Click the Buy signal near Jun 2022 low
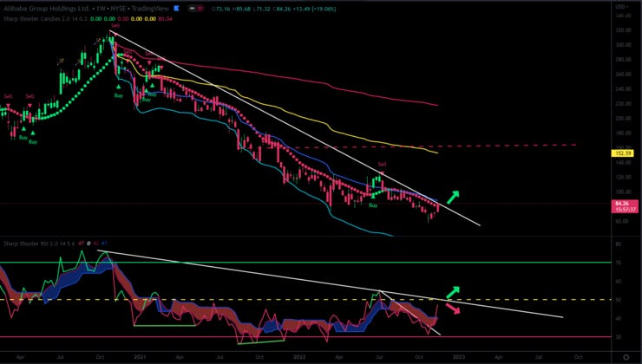The width and height of the screenshot is (642, 364). [372, 205]
